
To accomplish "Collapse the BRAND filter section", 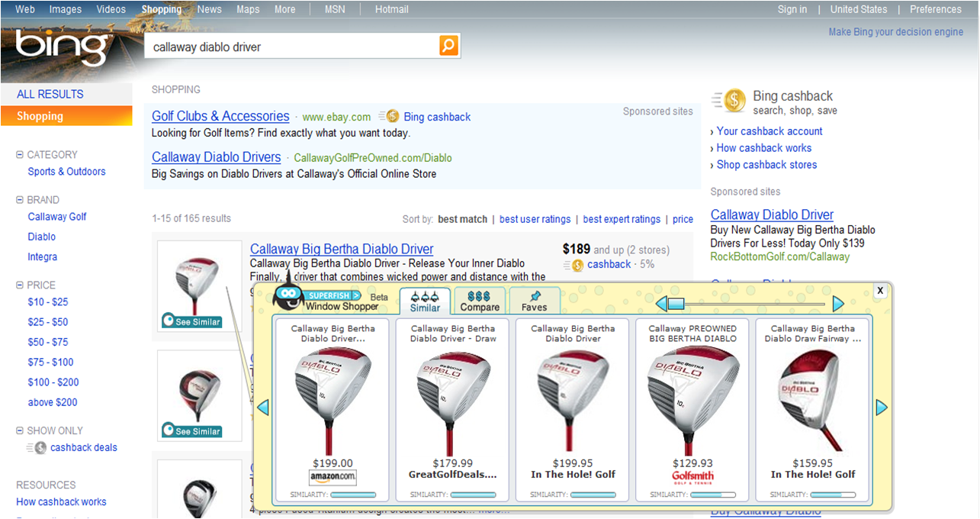I will click(20, 200).
